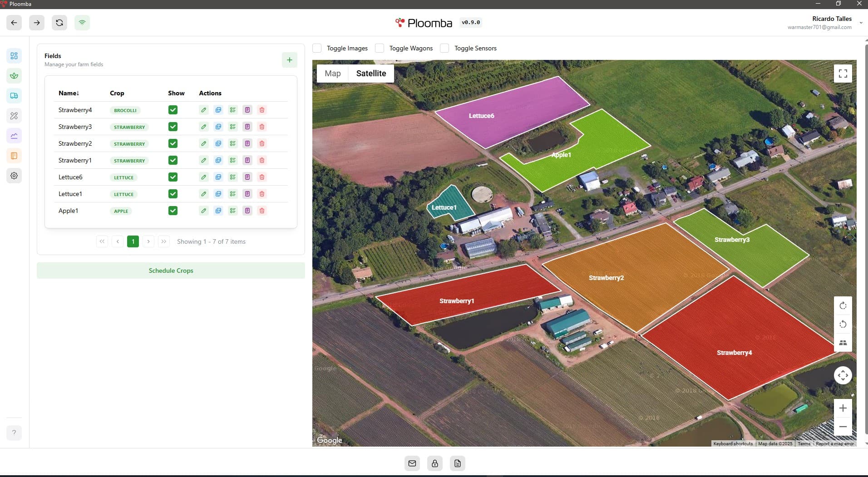The image size is (868, 477).
Task: Open the settings gear in sidebar
Action: (x=14, y=176)
